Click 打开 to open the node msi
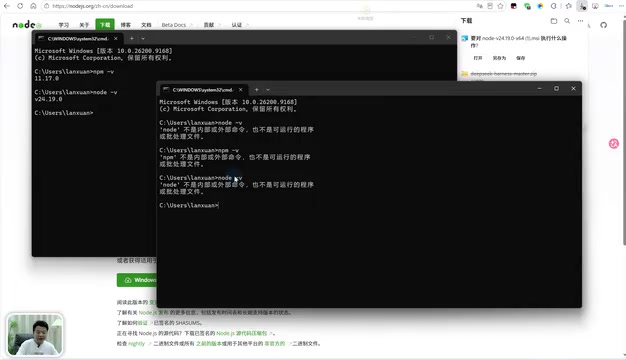The width and height of the screenshot is (626, 360). click(478, 58)
